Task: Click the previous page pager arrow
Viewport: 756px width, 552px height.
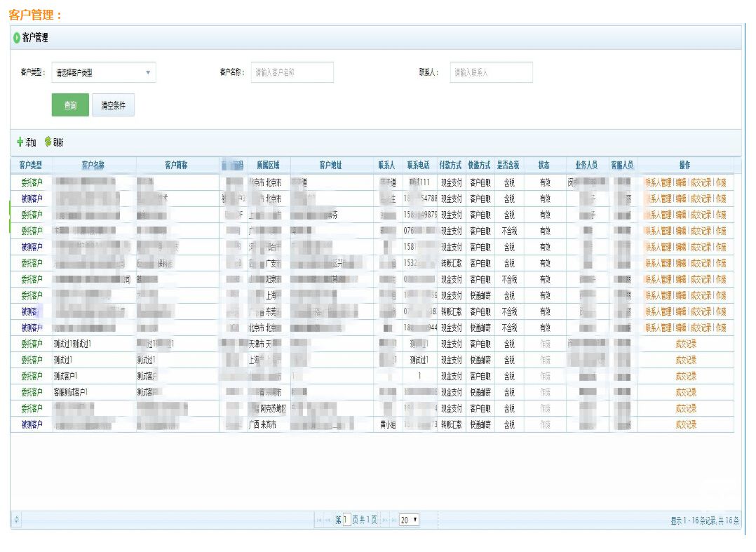Action: (328, 520)
